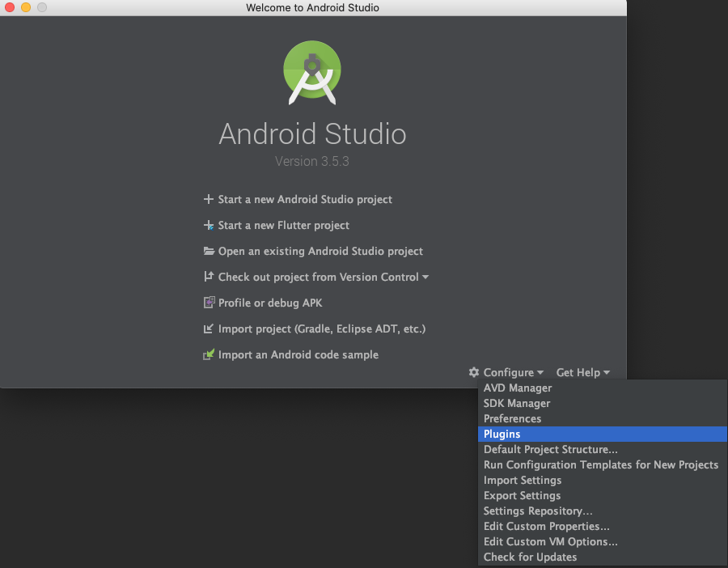The height and width of the screenshot is (568, 728).
Task: Choose Export Settings menu entry
Action: pos(603,495)
